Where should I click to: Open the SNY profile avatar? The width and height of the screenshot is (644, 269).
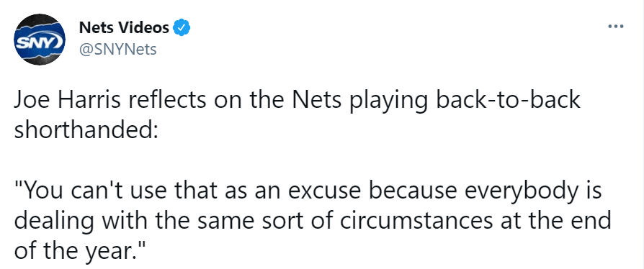coord(40,40)
